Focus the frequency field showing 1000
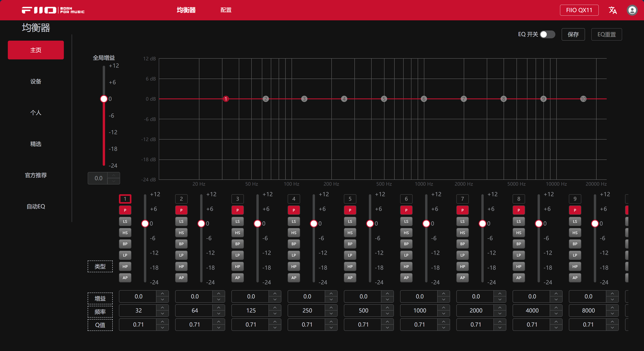This screenshot has width=644, height=351. coord(419,311)
